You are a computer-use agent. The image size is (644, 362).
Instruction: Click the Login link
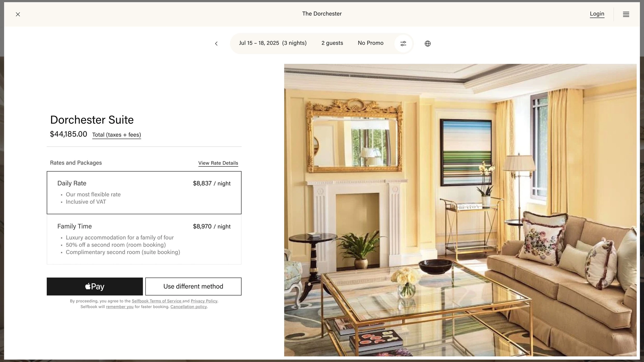[x=597, y=14]
